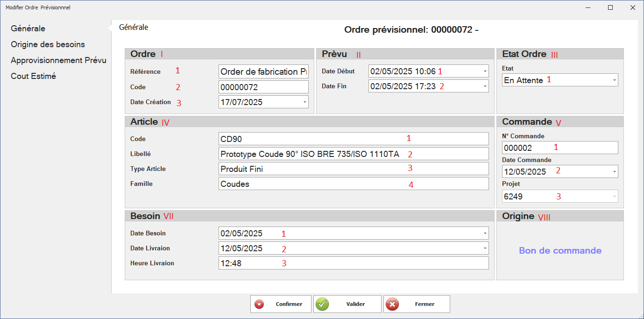Click the red Confirmer circle icon
The image size is (644, 319).
259,304
